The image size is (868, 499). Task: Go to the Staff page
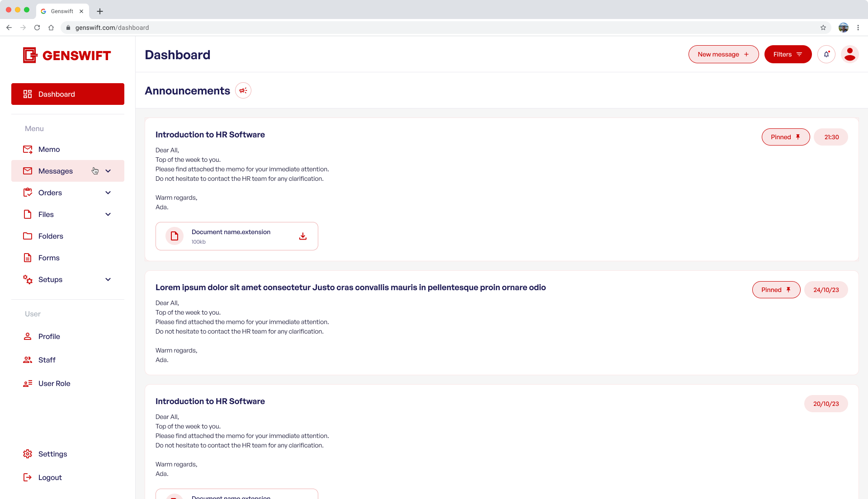(47, 360)
